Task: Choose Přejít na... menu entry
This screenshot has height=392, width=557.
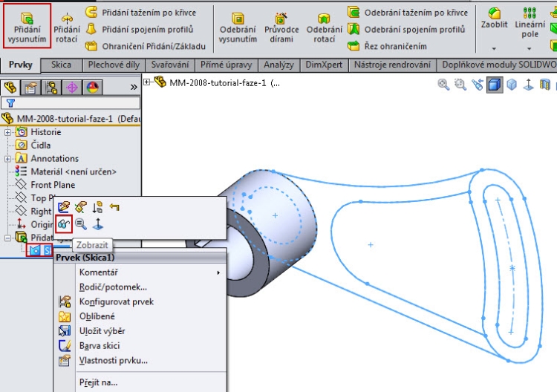Action: [140, 382]
